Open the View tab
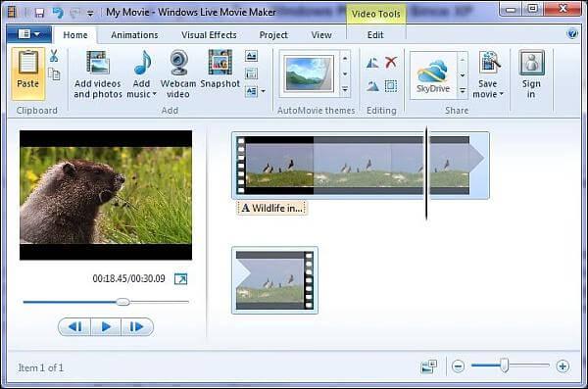This screenshot has height=389, width=588. (321, 35)
